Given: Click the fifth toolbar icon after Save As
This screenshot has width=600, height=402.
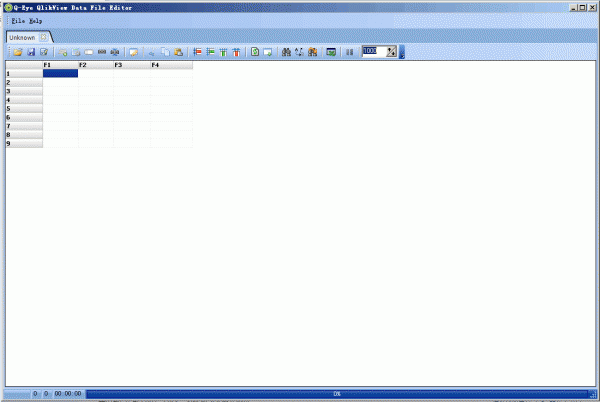Looking at the screenshot, I should tap(76, 52).
